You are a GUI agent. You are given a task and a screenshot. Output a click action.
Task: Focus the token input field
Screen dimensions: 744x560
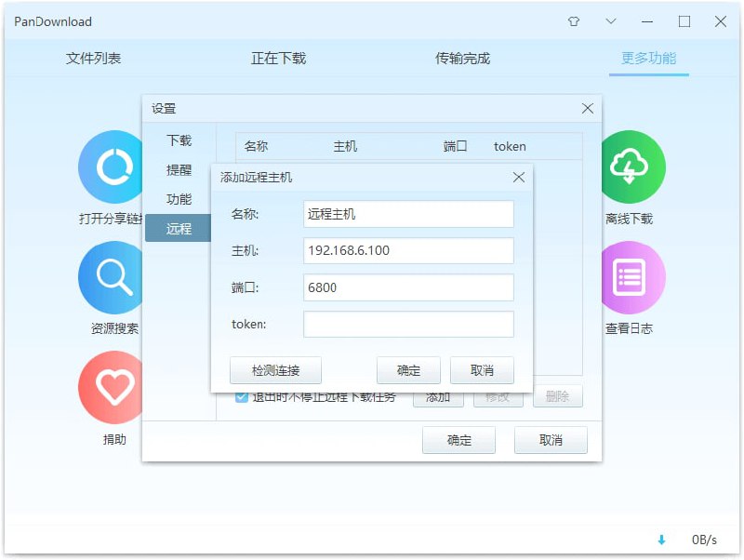tap(408, 324)
